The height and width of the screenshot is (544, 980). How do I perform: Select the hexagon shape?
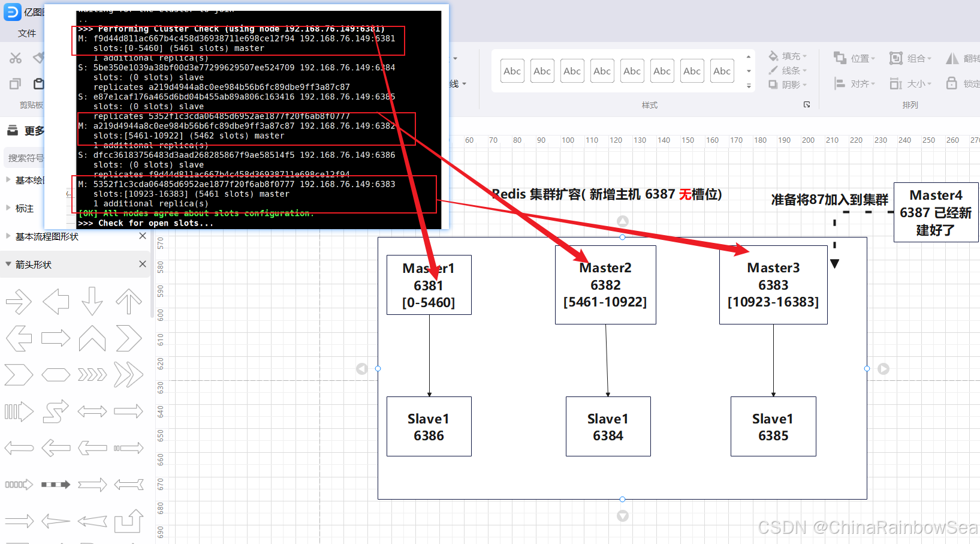[x=56, y=375]
